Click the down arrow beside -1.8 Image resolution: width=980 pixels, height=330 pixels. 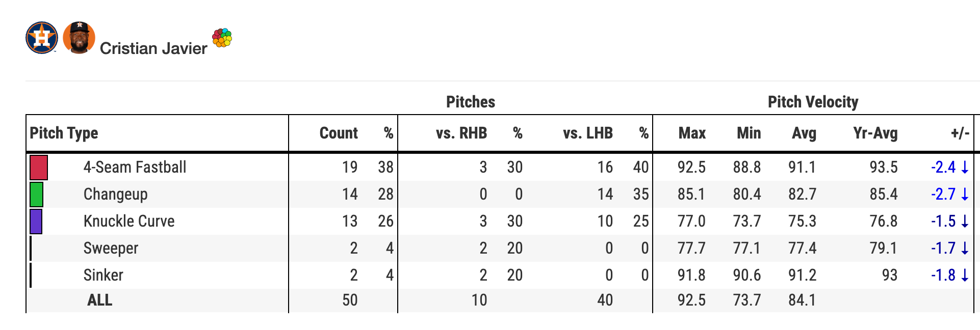click(965, 276)
